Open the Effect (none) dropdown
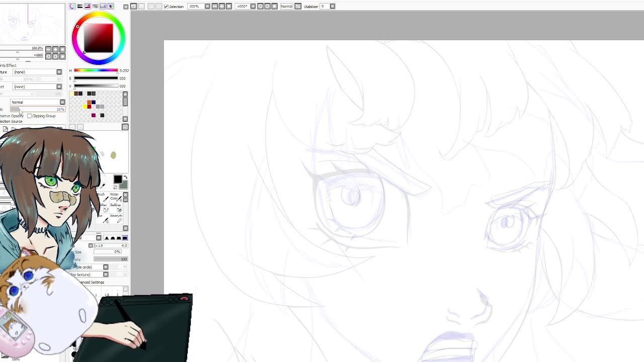 37,86
